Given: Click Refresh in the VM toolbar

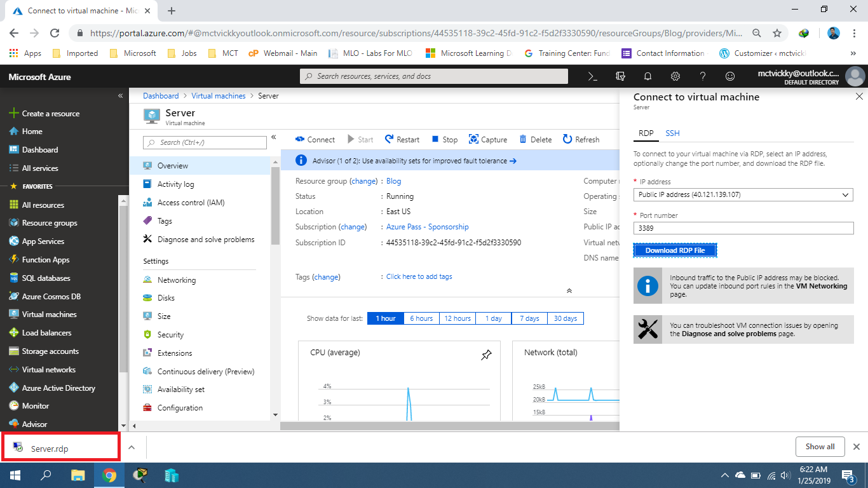Looking at the screenshot, I should click(581, 139).
